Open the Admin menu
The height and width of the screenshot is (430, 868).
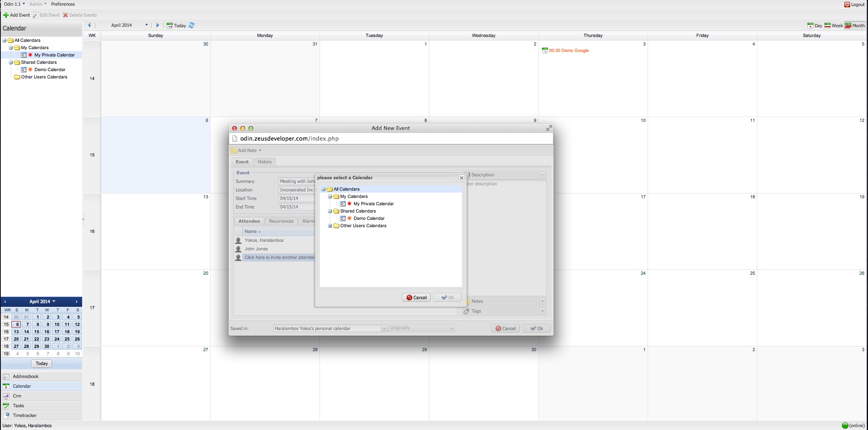pyautogui.click(x=38, y=4)
